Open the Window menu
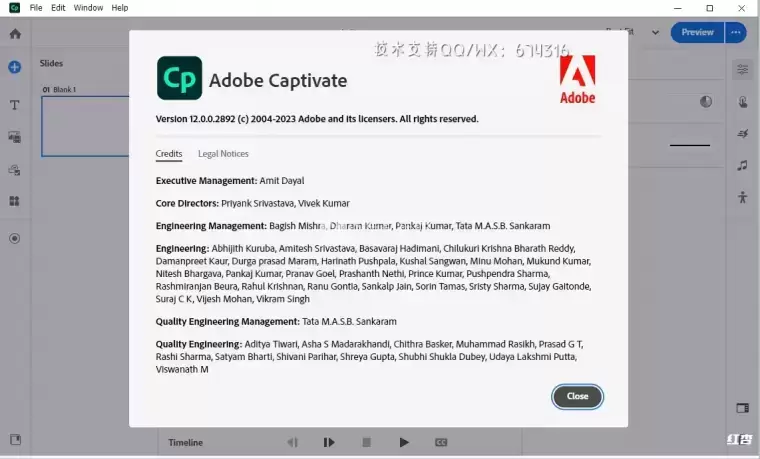 tap(88, 8)
